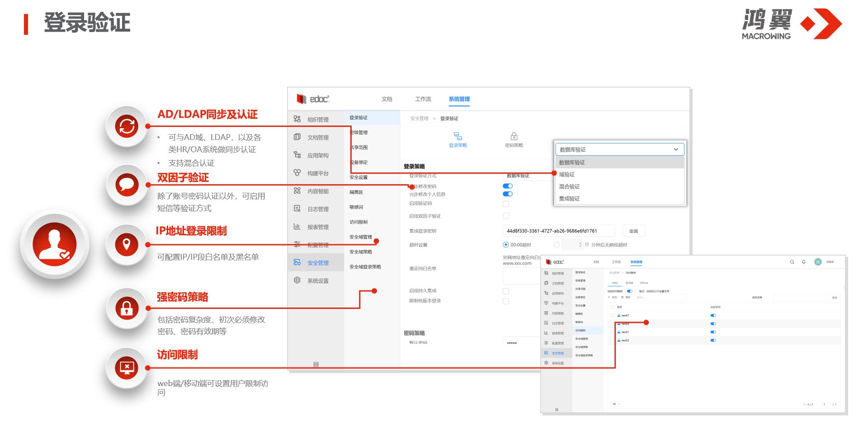Viewport: 868px width, 429px height.
Task: Select the 00:00超时 radio button
Action: tap(506, 245)
